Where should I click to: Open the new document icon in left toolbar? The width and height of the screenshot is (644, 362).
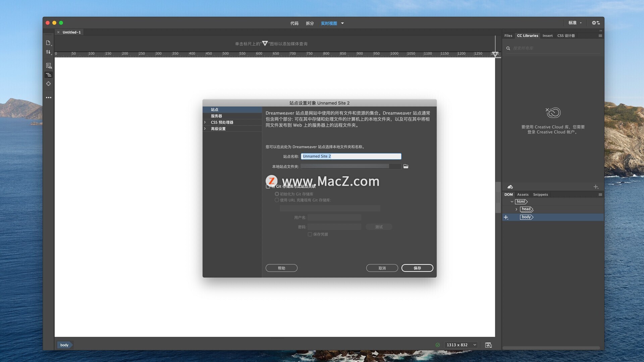[x=48, y=43]
